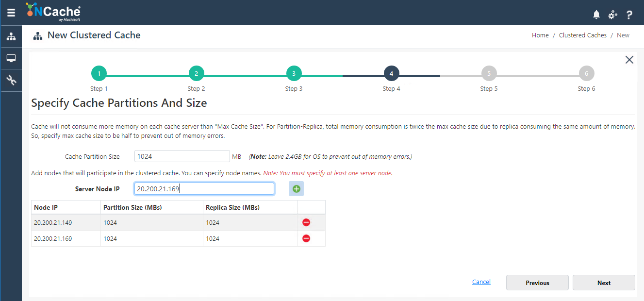This screenshot has height=301, width=644.
Task: Add server node with green plus
Action: pyautogui.click(x=296, y=189)
